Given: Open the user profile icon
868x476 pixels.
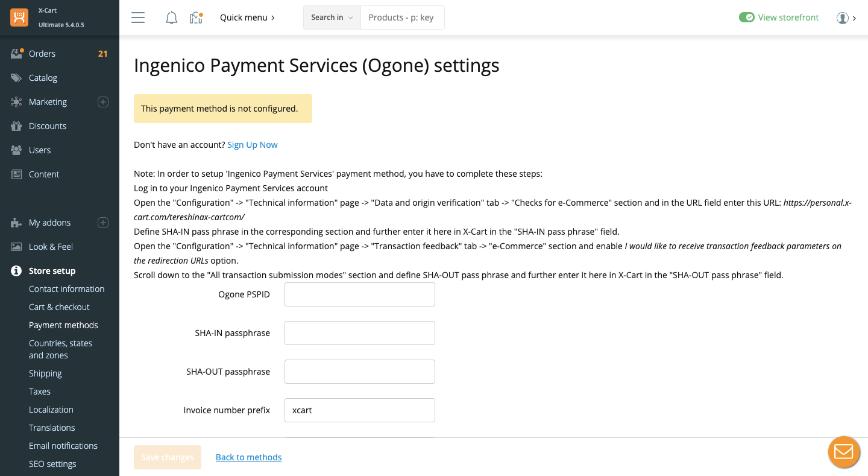Looking at the screenshot, I should (x=843, y=17).
